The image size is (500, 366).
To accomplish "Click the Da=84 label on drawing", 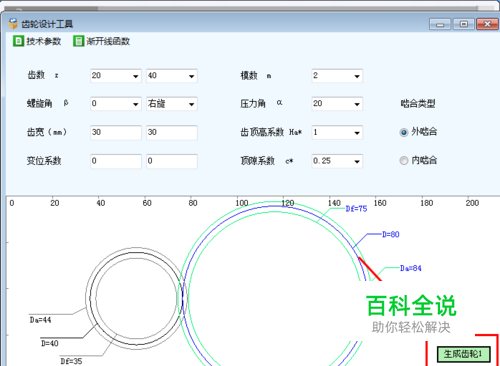I will tap(411, 268).
